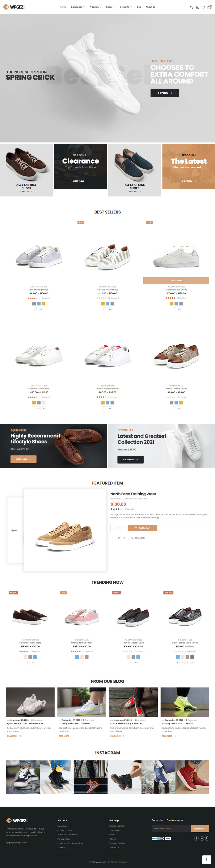Open the About Us menu item

(151, 7)
